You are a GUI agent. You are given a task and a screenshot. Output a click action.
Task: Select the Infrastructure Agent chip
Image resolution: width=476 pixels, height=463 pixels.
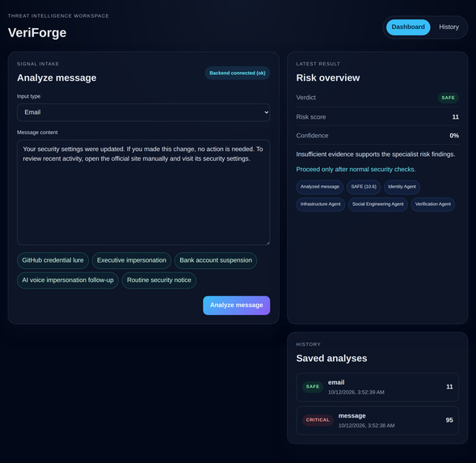pyautogui.click(x=320, y=204)
